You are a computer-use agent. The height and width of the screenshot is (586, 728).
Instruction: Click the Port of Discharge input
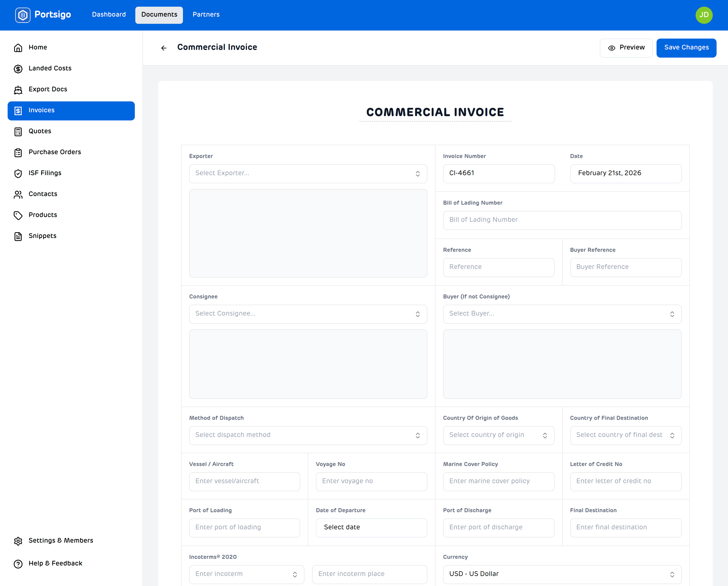(498, 528)
